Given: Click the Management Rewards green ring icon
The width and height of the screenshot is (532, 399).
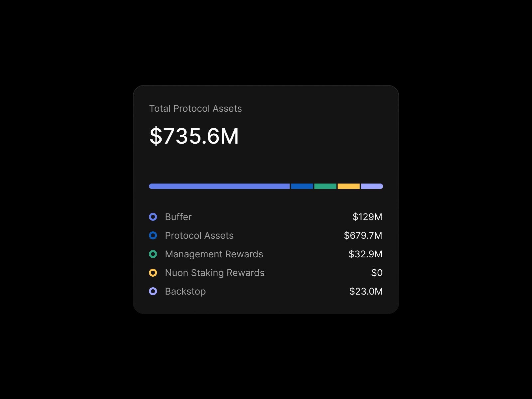Looking at the screenshot, I should tap(153, 254).
